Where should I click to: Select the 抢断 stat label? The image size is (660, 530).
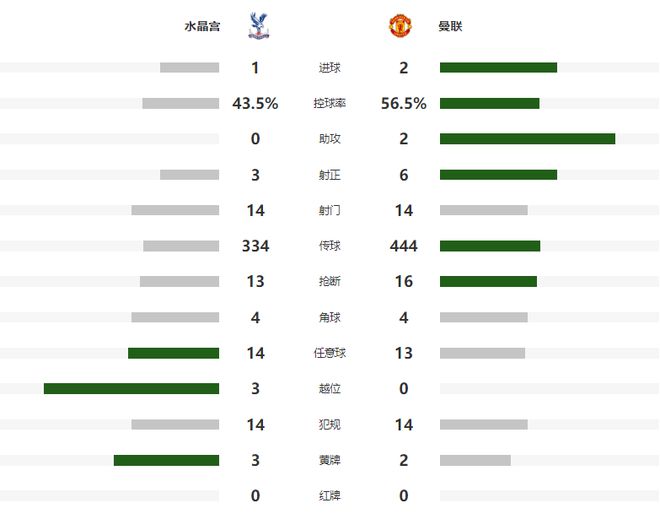pos(329,282)
